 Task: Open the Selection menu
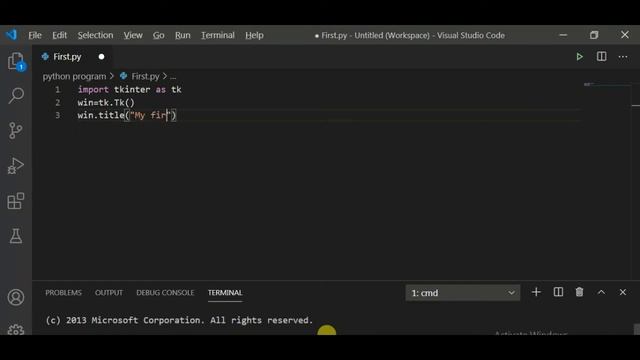click(96, 36)
